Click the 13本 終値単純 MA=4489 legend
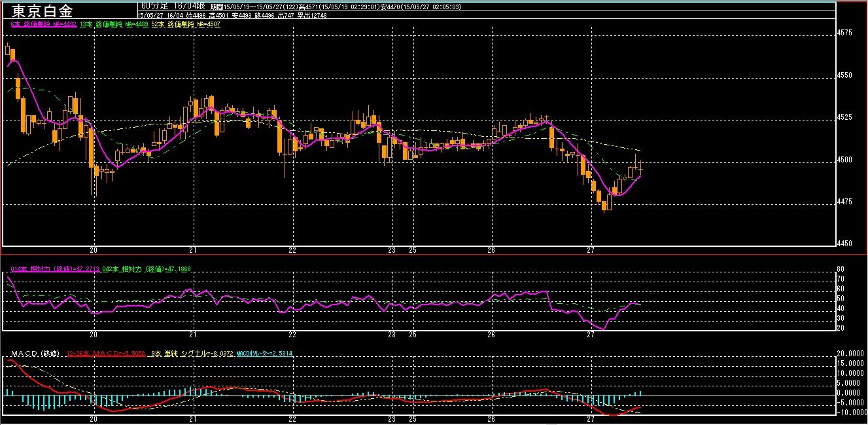 pos(114,24)
